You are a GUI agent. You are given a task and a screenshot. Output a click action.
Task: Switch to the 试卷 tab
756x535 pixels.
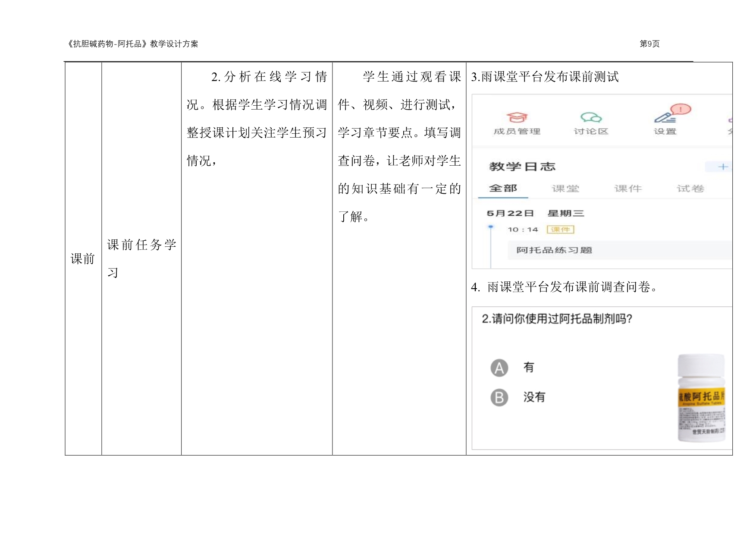pos(690,189)
